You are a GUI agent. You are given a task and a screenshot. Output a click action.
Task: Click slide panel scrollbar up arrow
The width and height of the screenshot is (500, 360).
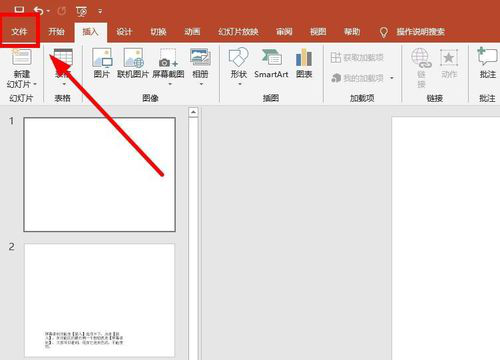coord(193,112)
